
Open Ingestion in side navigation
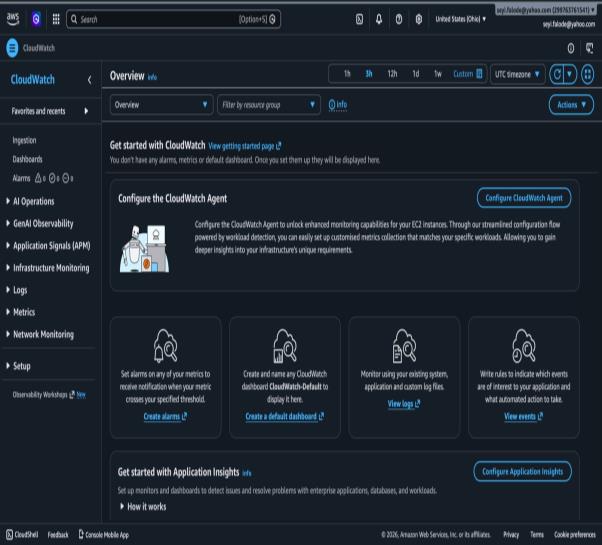point(24,140)
